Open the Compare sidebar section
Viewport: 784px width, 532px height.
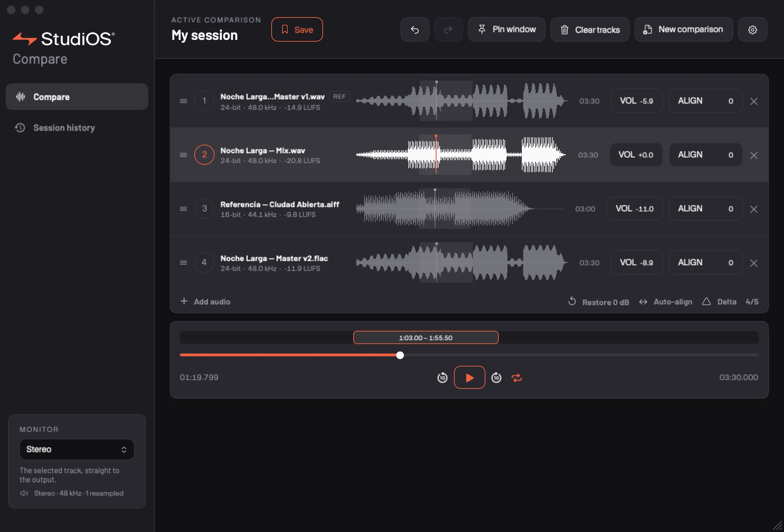pyautogui.click(x=77, y=97)
